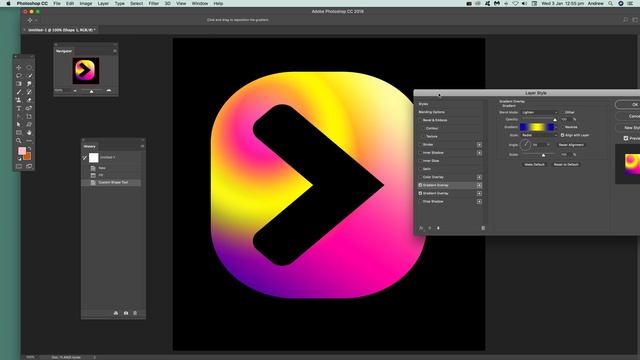Image resolution: width=640 pixels, height=360 pixels.
Task: Click foreground pink color swatch
Action: coord(22,151)
